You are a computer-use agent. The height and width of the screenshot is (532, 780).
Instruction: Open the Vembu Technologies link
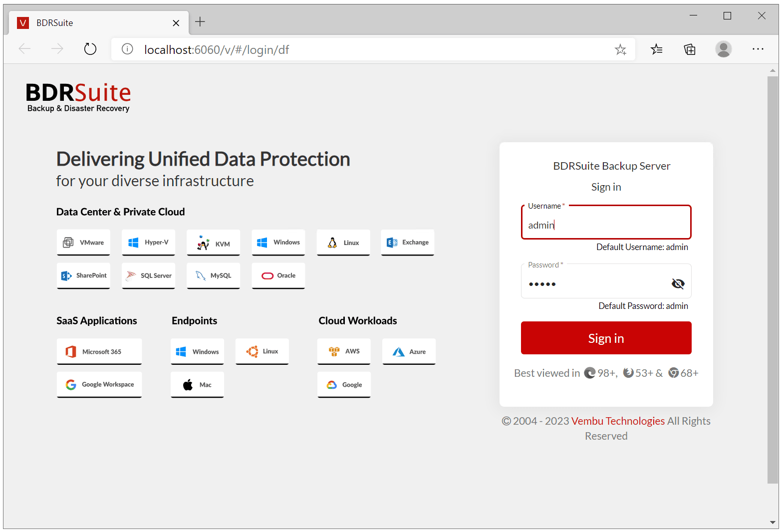pos(618,421)
